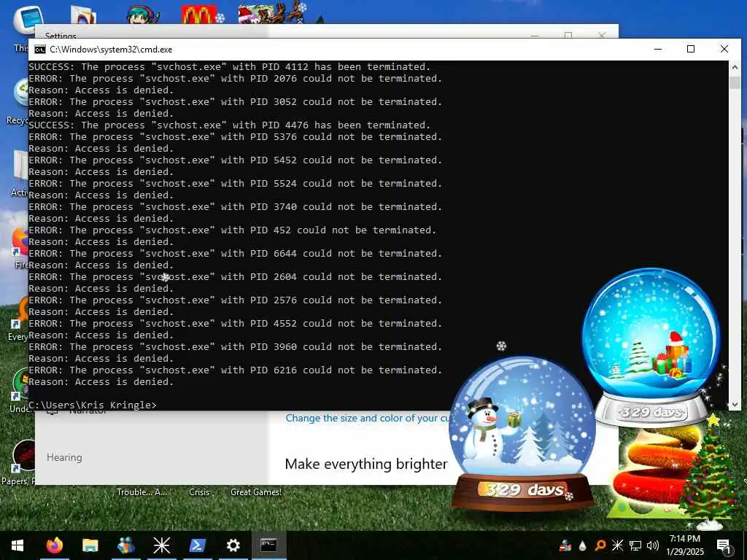Click the cmd.exe window title text
Image resolution: width=747 pixels, height=560 pixels.
[111, 50]
